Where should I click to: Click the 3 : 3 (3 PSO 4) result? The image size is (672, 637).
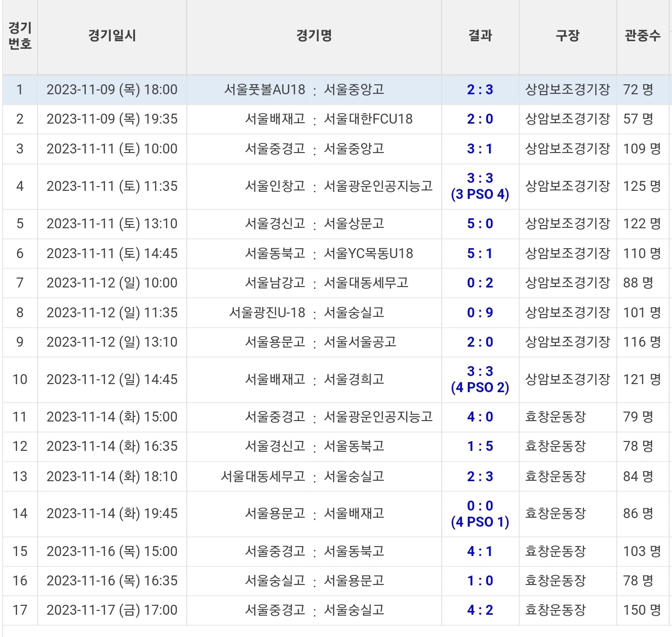point(480,186)
